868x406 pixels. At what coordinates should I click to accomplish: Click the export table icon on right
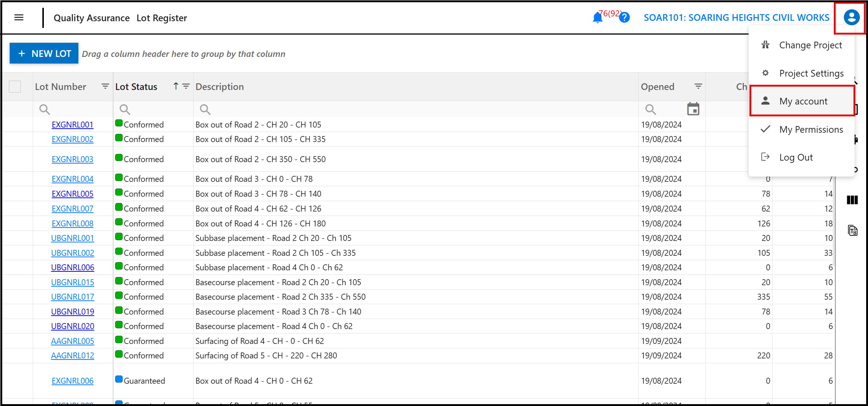coord(852,231)
